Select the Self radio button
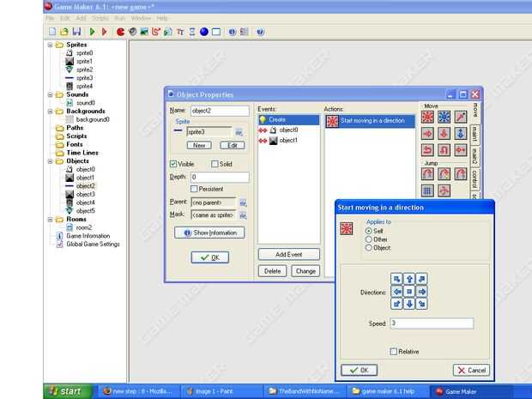Screen dimensions: 532x399 [x=368, y=231]
